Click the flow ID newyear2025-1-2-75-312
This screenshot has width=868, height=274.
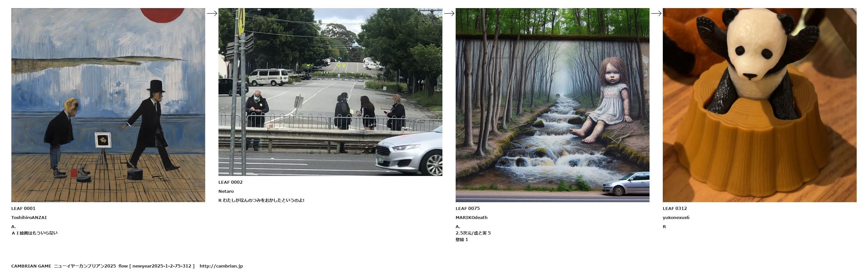[x=162, y=266]
